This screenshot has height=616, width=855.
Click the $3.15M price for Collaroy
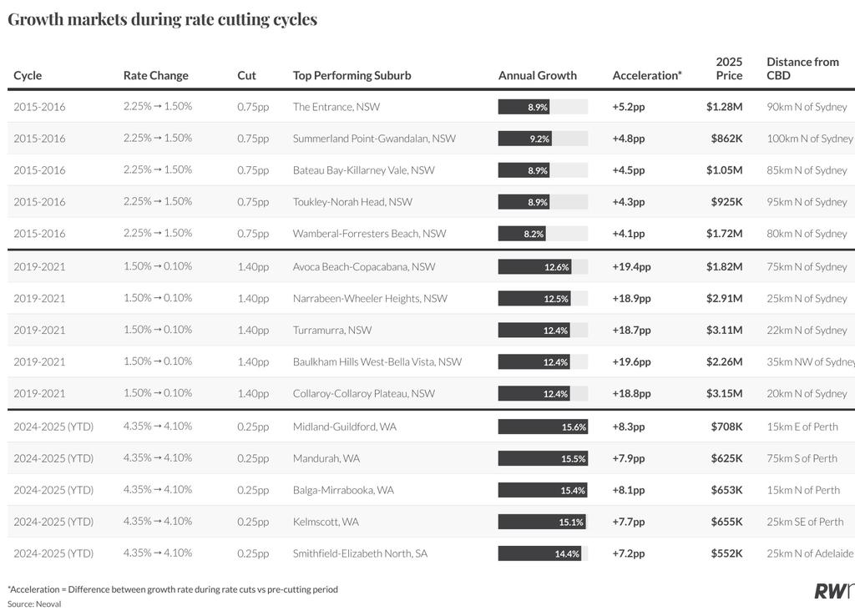pyautogui.click(x=724, y=394)
